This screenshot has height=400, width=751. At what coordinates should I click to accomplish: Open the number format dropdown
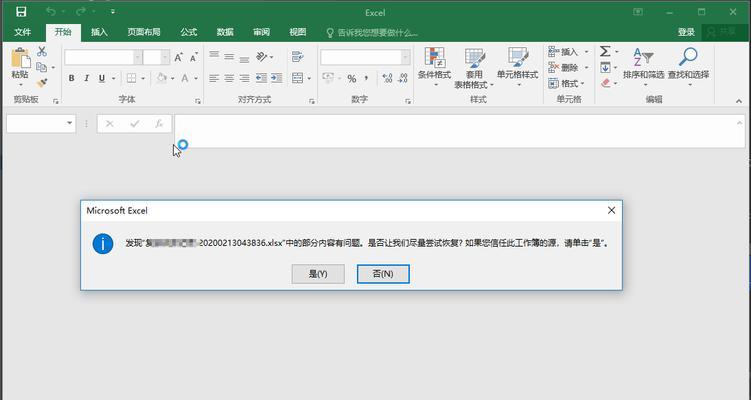(406, 57)
